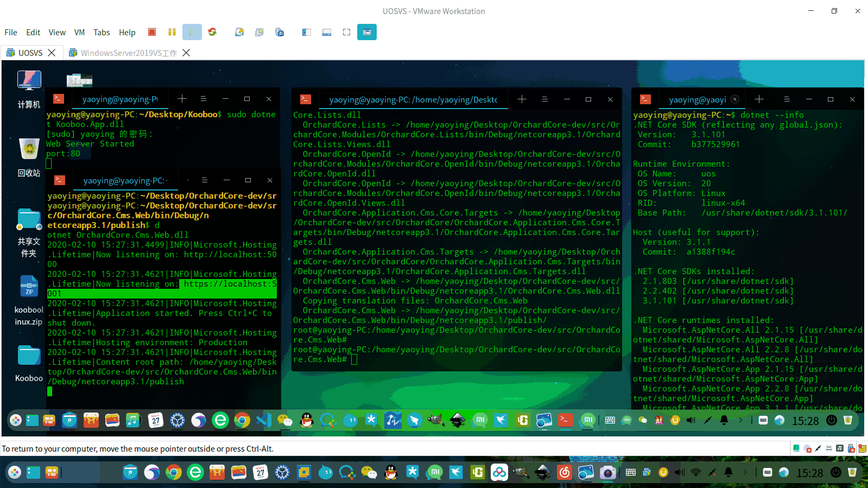Click the volume speaker icon in guest tray
The height and width of the screenshot is (488, 868).
tap(691, 420)
